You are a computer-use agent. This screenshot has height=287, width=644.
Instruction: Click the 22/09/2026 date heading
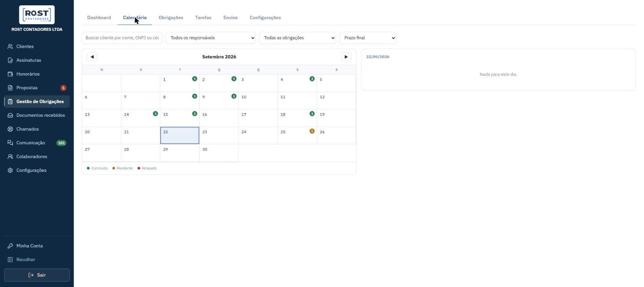(x=378, y=57)
